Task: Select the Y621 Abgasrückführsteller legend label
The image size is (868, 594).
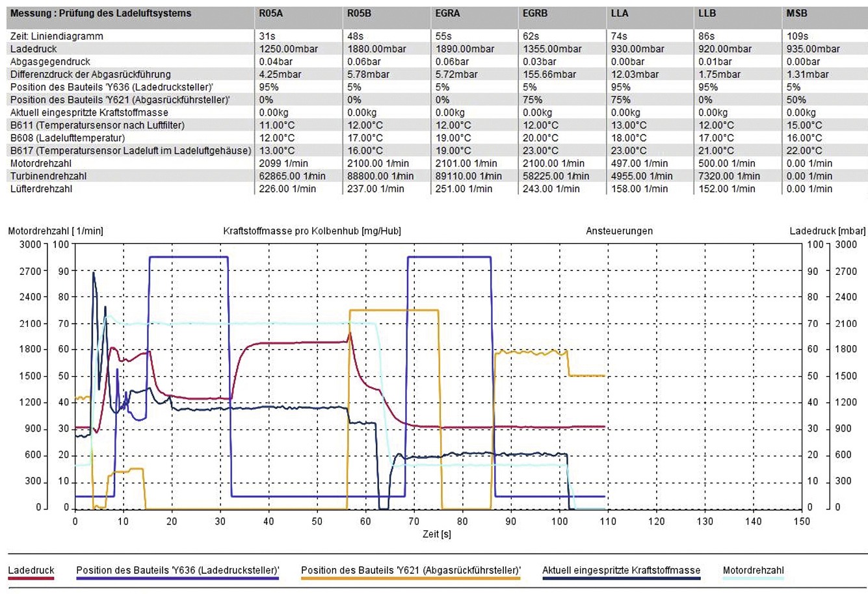Action: 410,570
